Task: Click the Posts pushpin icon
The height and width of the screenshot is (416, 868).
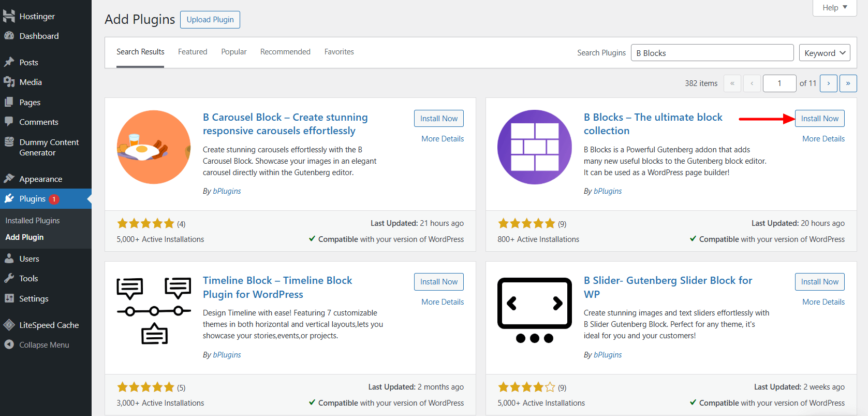Action: [x=9, y=62]
